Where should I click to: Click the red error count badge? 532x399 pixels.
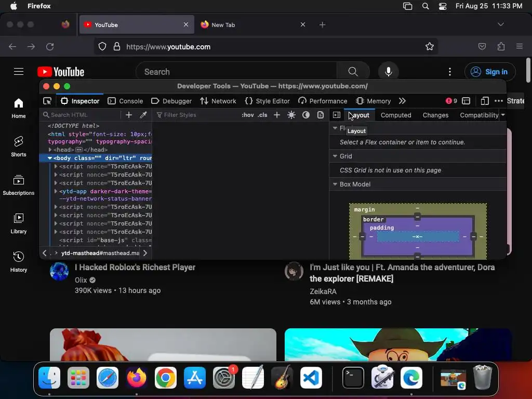coord(451,101)
